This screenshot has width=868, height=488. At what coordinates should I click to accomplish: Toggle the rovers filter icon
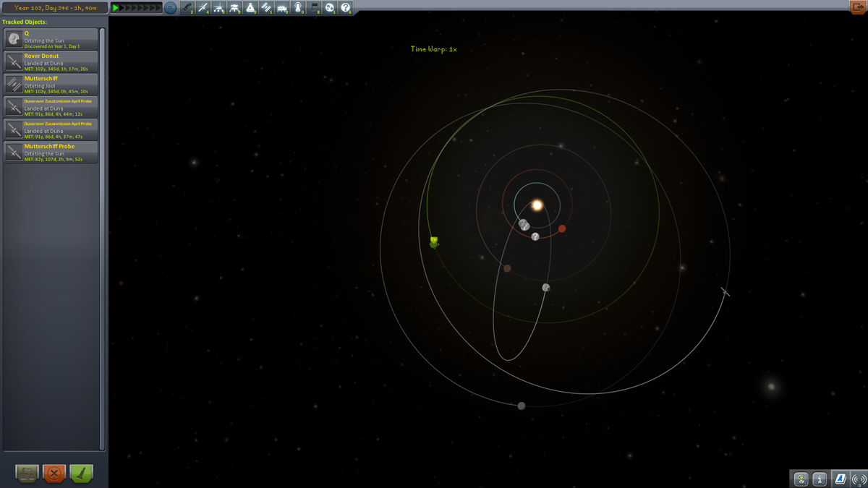point(218,7)
